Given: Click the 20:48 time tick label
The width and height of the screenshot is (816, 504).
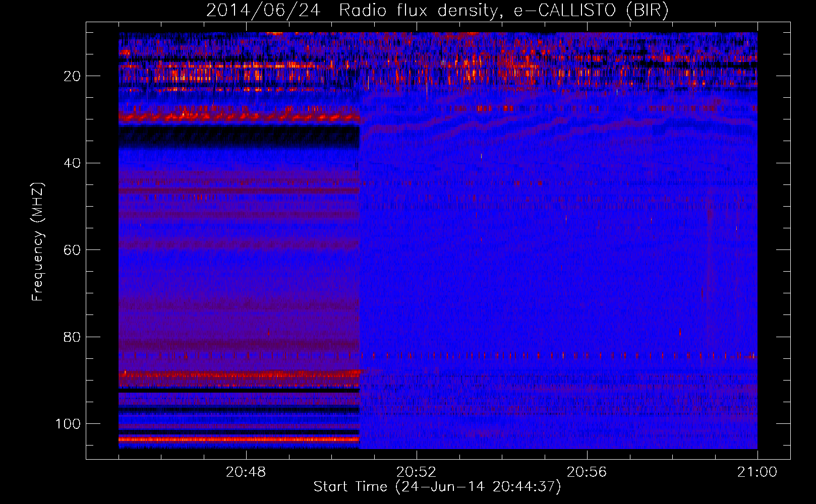Looking at the screenshot, I should [246, 472].
